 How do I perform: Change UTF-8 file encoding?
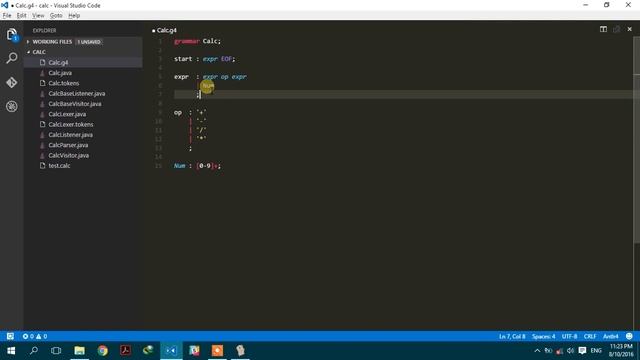tap(569, 336)
